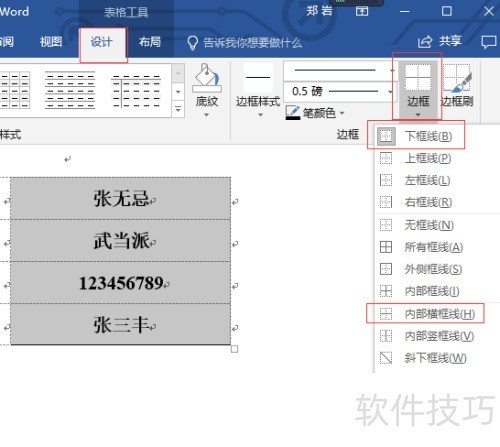The image size is (500, 447).
Task: Click the ribbon display options icon
Action: 362,11
